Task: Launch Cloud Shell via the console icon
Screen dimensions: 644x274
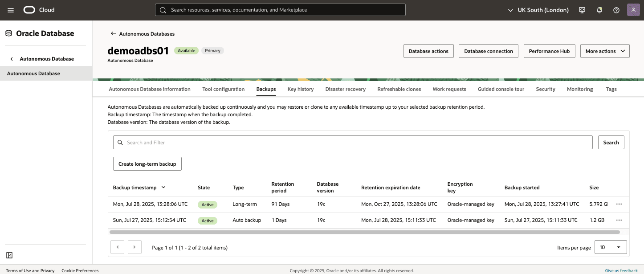Action: click(x=582, y=10)
